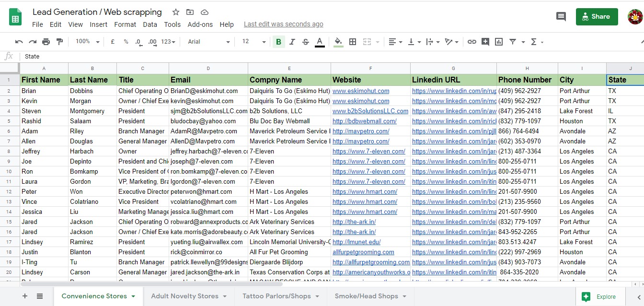Format as currency pound
Viewport: 644px width, 306px height.
tap(113, 42)
